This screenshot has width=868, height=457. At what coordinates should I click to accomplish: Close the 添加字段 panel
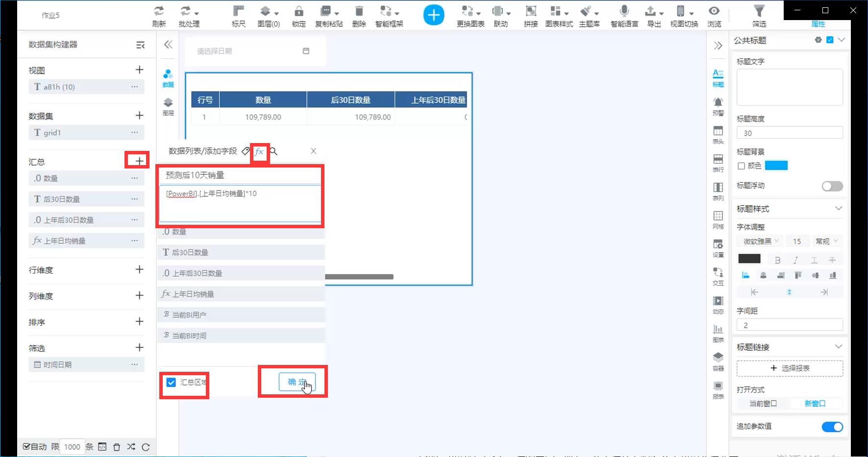coord(314,151)
